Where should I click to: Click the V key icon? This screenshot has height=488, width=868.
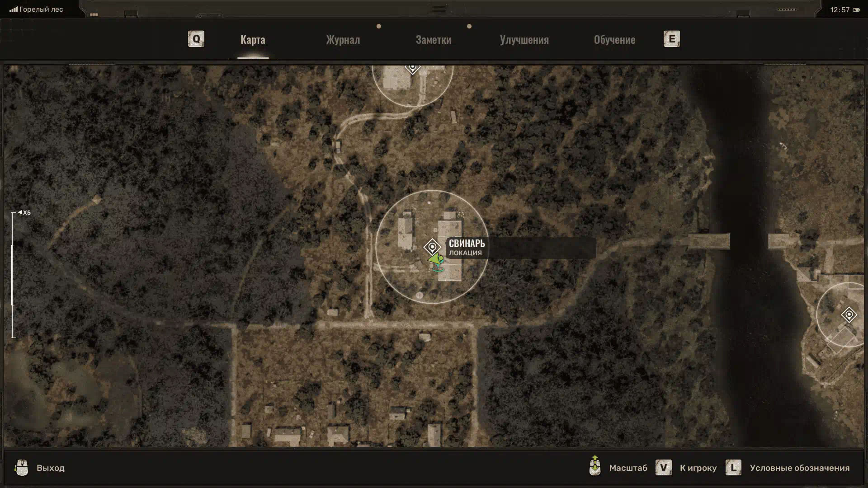pyautogui.click(x=663, y=468)
